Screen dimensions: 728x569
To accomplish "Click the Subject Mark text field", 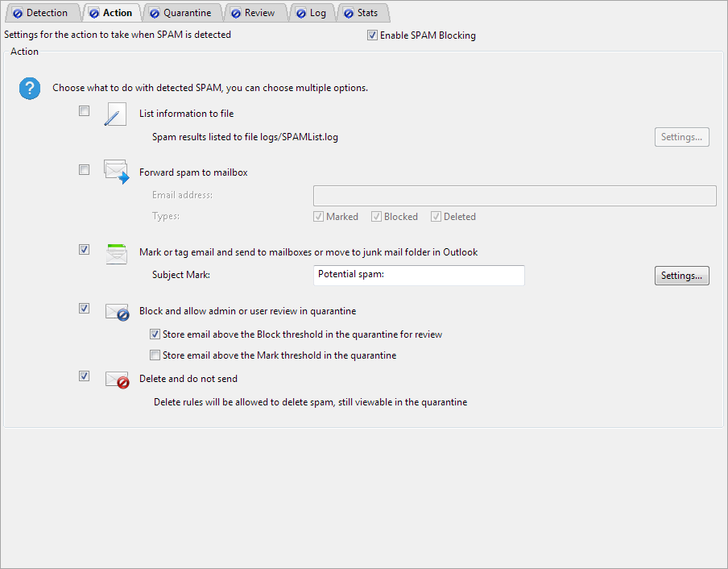I will click(x=418, y=276).
